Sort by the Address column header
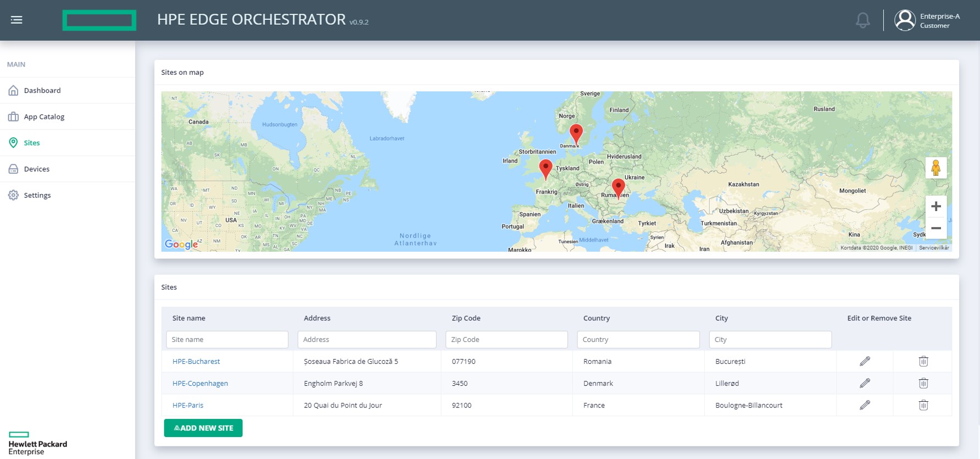 pos(317,318)
